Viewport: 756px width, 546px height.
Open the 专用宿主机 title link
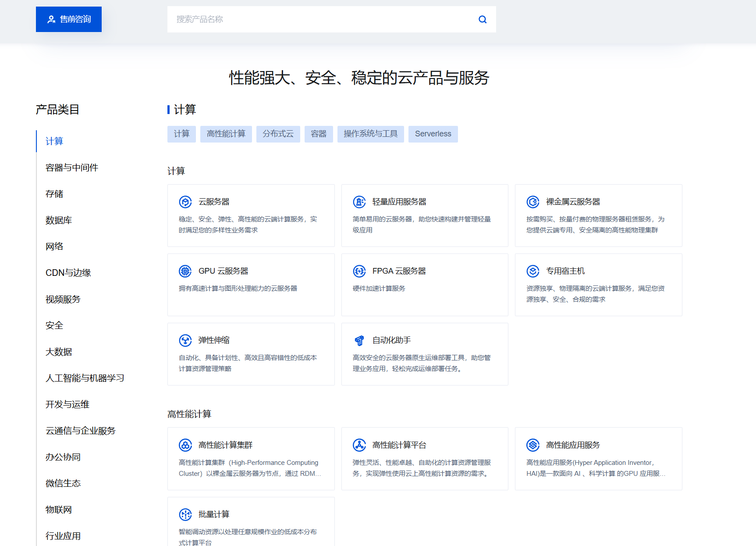565,271
